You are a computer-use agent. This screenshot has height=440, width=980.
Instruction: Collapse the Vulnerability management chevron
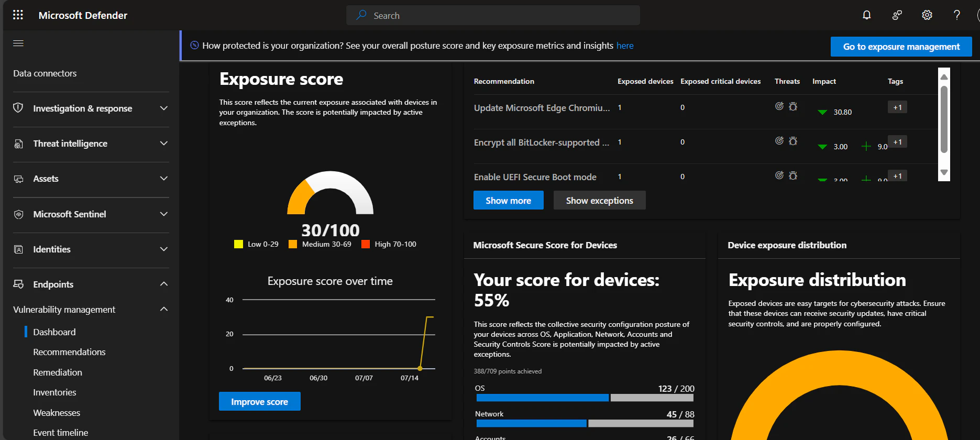(164, 309)
